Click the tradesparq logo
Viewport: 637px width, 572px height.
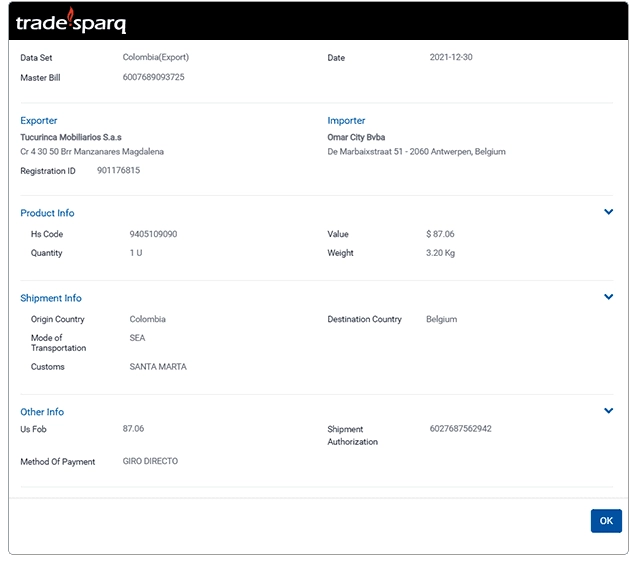click(x=71, y=21)
